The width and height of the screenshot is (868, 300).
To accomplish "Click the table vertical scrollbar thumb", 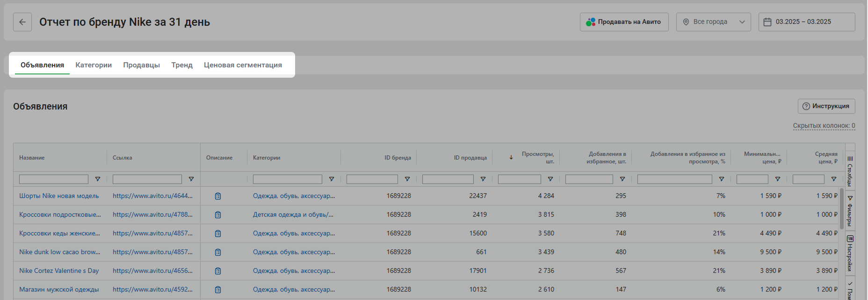I will (842, 208).
